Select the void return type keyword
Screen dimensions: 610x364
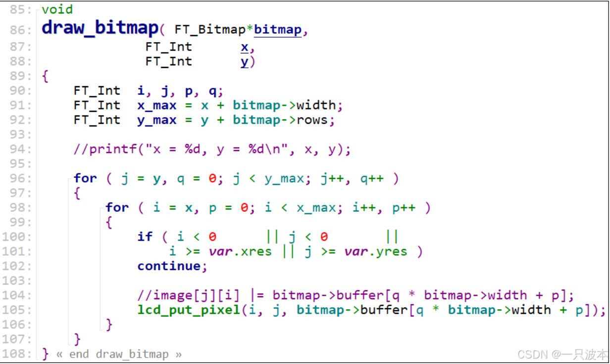[57, 9]
